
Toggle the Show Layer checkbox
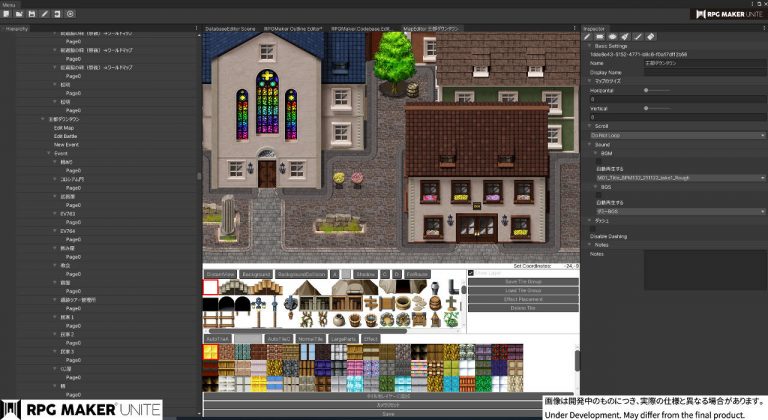471,273
